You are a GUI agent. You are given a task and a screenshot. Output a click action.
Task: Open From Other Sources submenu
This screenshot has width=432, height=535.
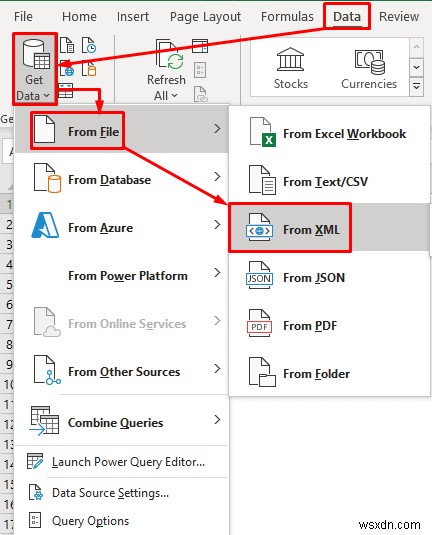(122, 371)
